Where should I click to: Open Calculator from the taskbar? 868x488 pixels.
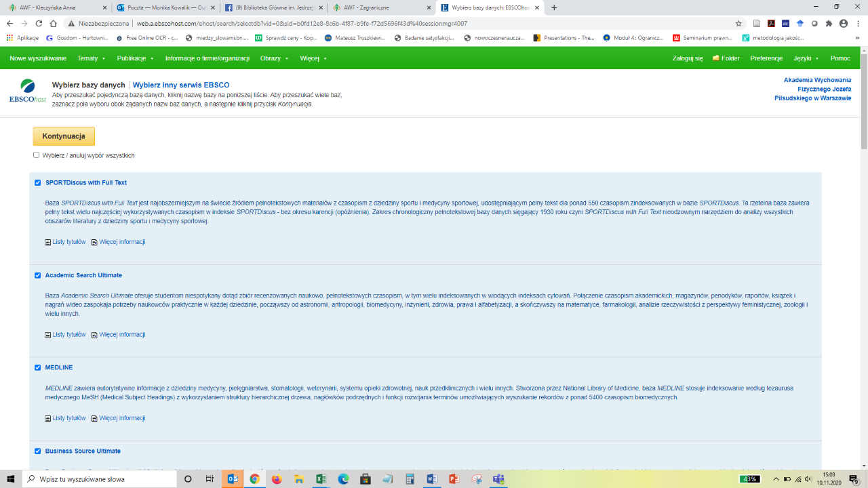coord(410,479)
